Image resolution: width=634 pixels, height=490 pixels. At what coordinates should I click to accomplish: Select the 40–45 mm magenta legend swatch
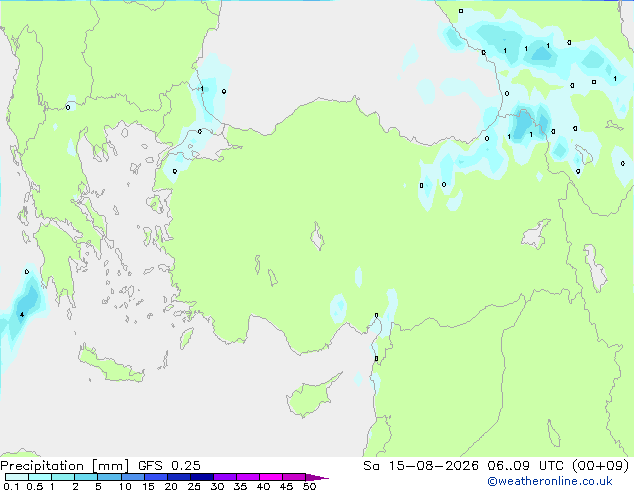pyautogui.click(x=271, y=477)
